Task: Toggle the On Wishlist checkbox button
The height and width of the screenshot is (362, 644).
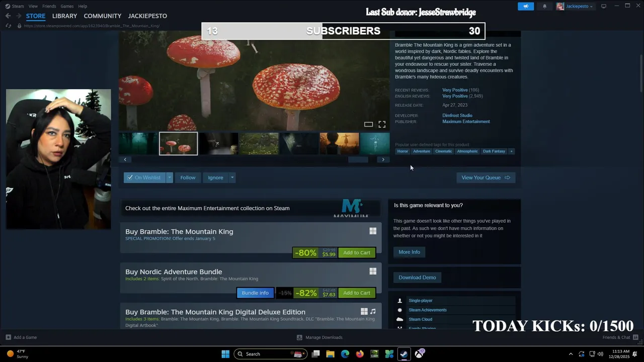Action: 145,177
